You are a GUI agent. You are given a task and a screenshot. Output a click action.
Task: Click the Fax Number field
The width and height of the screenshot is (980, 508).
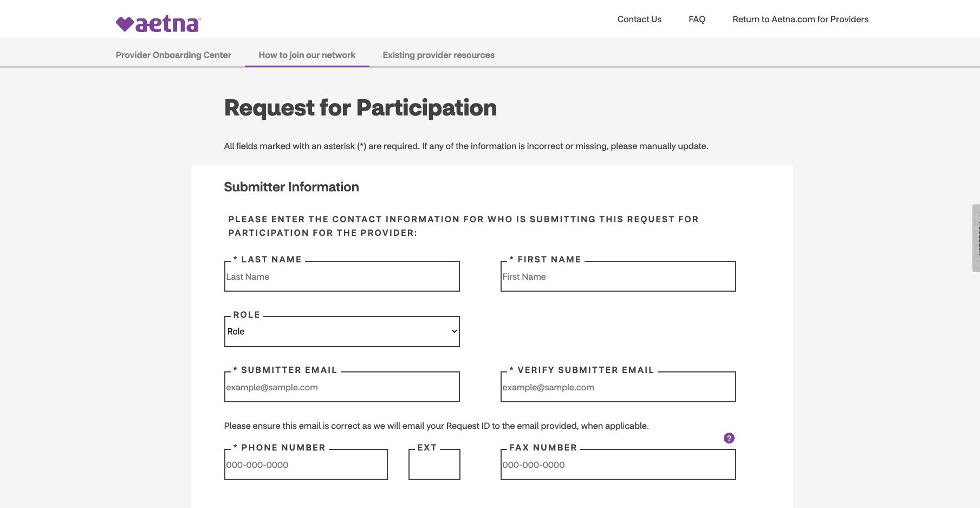coord(618,465)
